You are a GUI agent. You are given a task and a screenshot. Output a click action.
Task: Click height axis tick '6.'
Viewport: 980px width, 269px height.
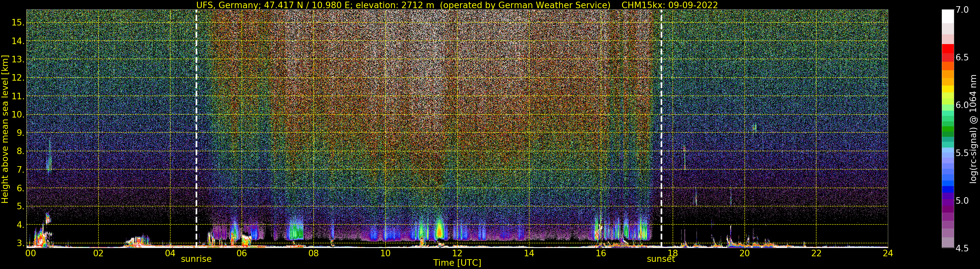[21, 188]
